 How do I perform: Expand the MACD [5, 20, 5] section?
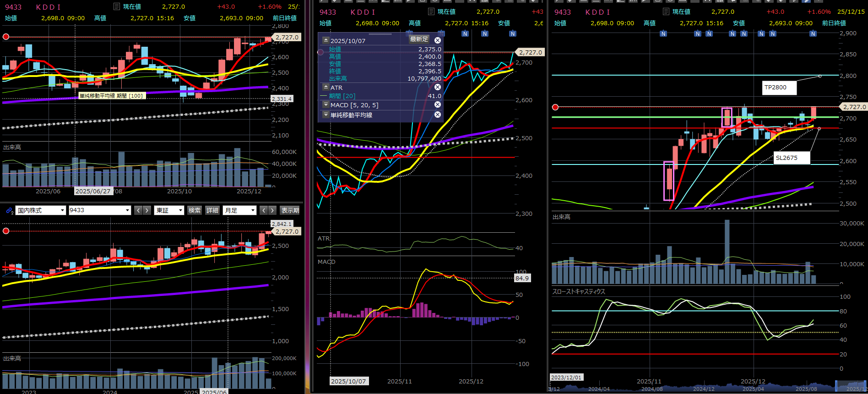[x=325, y=105]
